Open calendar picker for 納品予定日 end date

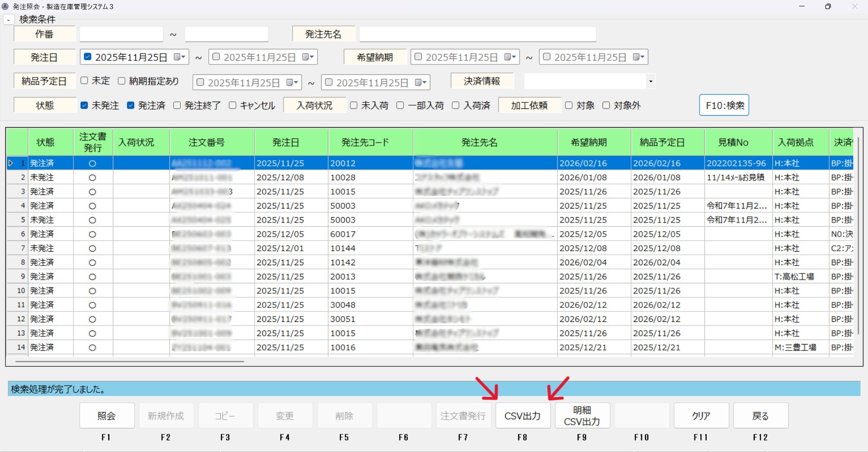click(421, 83)
